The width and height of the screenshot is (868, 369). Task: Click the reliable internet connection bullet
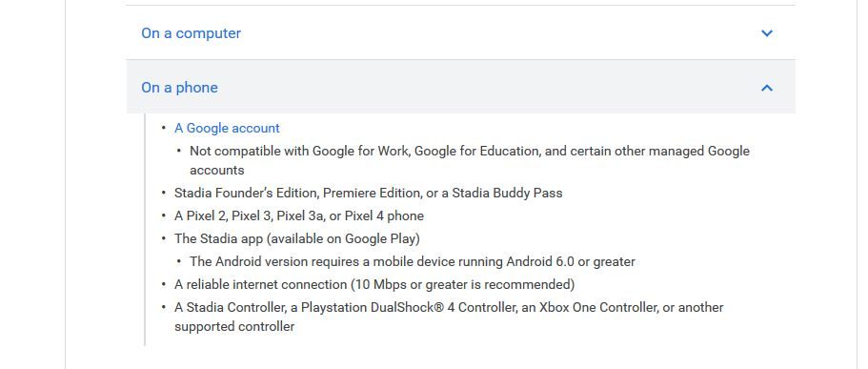(x=374, y=285)
